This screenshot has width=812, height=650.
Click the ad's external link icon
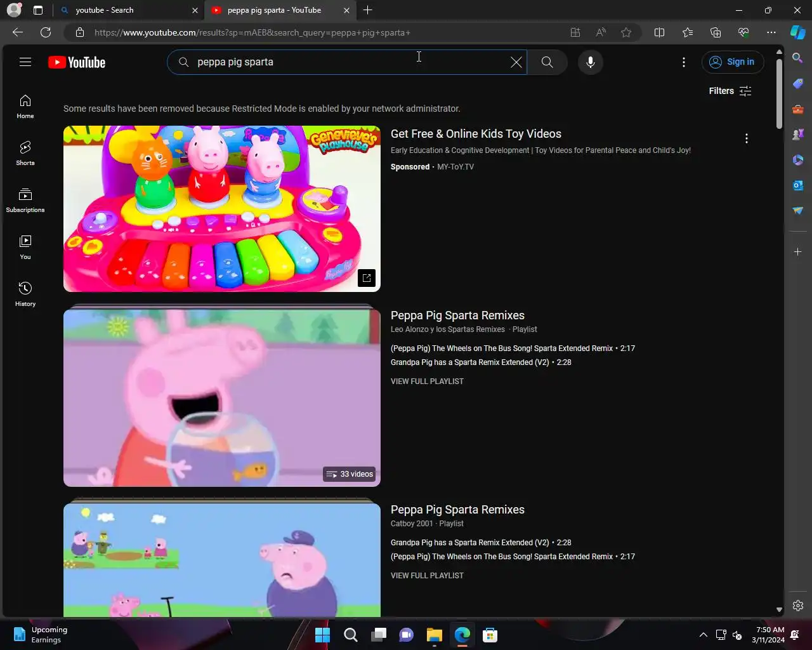click(367, 278)
